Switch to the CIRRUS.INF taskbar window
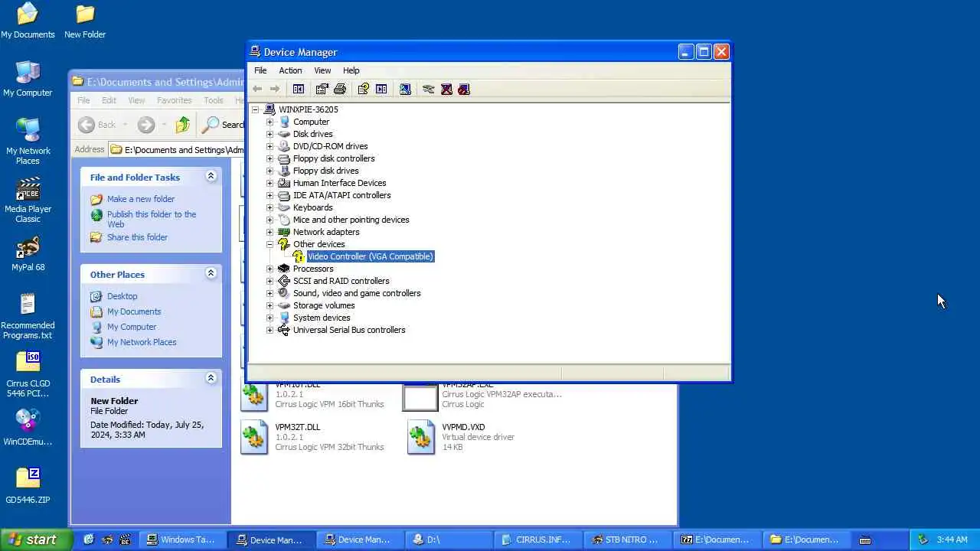 click(x=537, y=540)
